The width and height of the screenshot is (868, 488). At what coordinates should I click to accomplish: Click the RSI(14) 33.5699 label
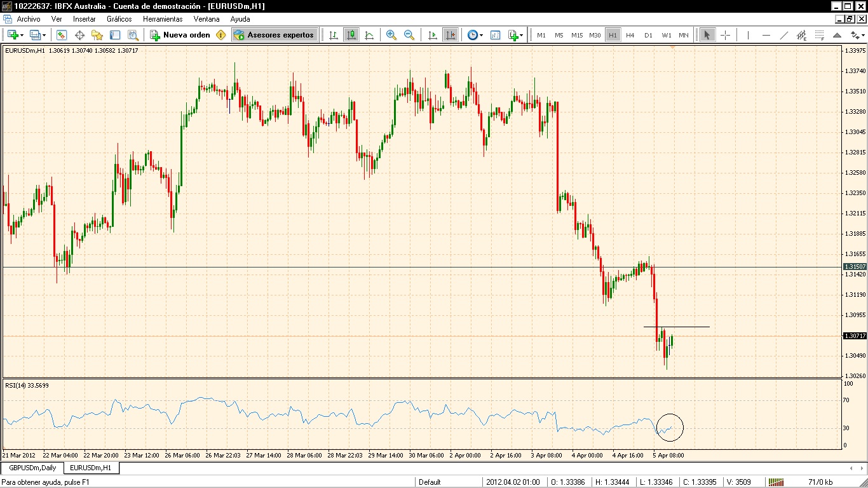(x=27, y=385)
